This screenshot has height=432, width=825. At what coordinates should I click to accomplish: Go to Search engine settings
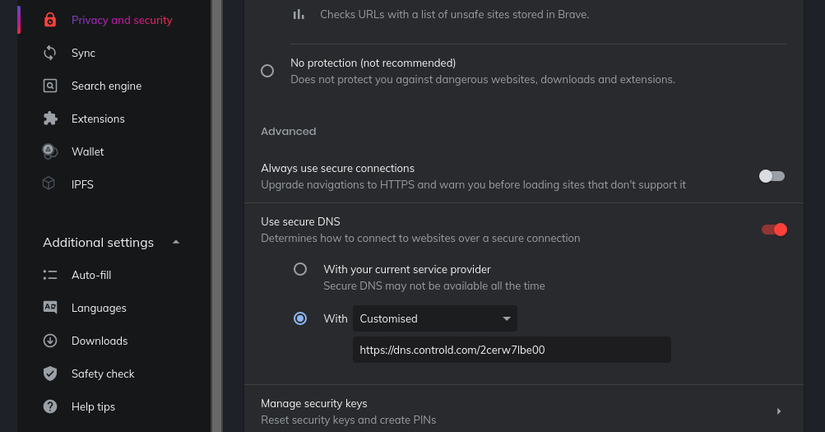(x=106, y=86)
